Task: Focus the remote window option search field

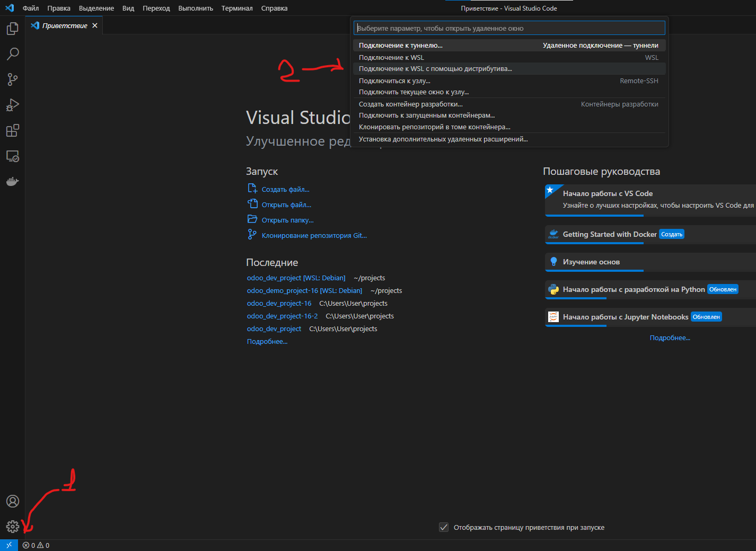Action: click(x=509, y=28)
